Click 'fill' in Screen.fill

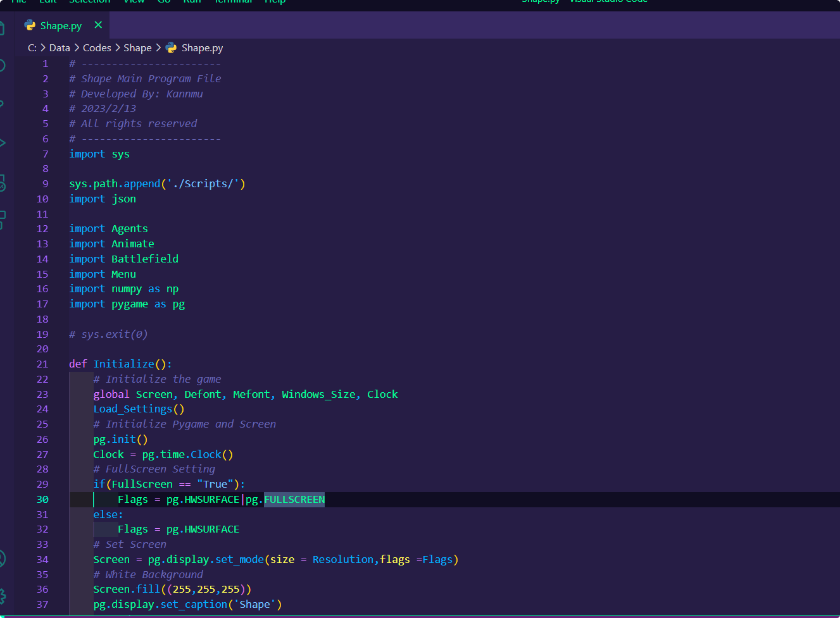(148, 590)
